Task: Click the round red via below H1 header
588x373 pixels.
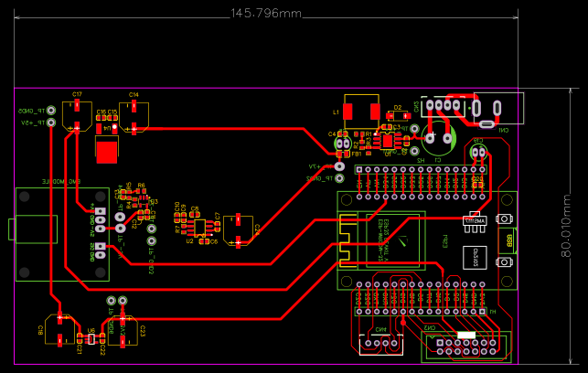Action: [403, 323]
